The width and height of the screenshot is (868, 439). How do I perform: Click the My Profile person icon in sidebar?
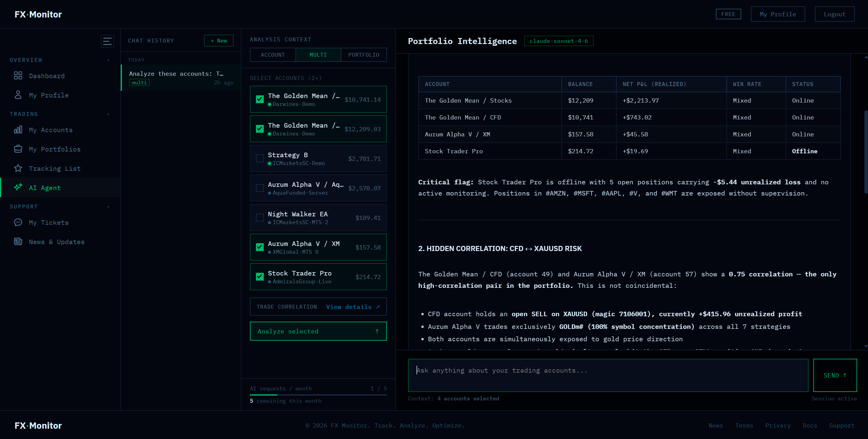[18, 95]
